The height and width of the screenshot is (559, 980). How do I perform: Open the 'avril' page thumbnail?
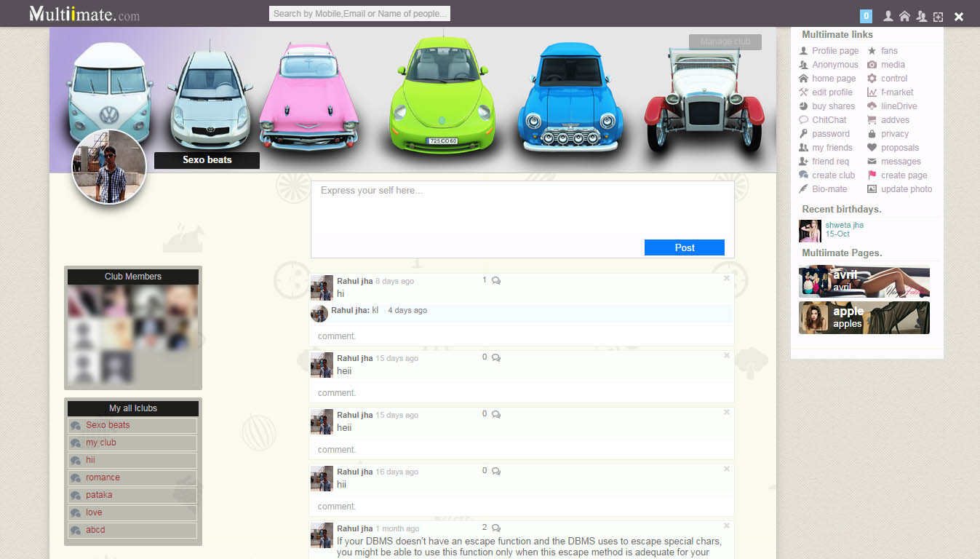point(864,282)
